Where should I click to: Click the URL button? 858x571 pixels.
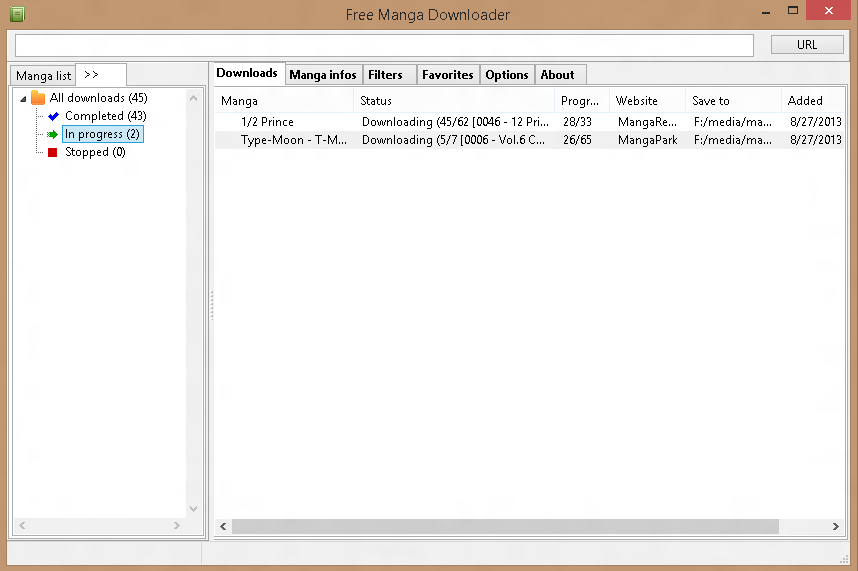click(807, 45)
